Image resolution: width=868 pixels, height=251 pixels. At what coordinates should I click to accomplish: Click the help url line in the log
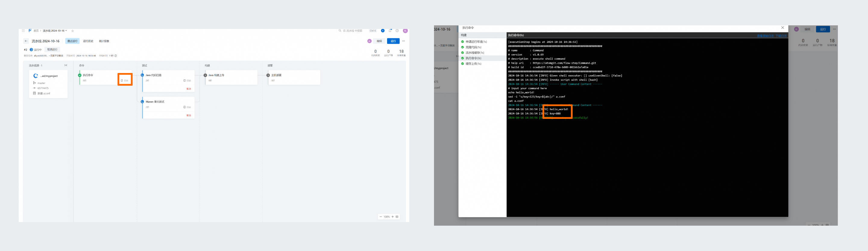coord(552,63)
